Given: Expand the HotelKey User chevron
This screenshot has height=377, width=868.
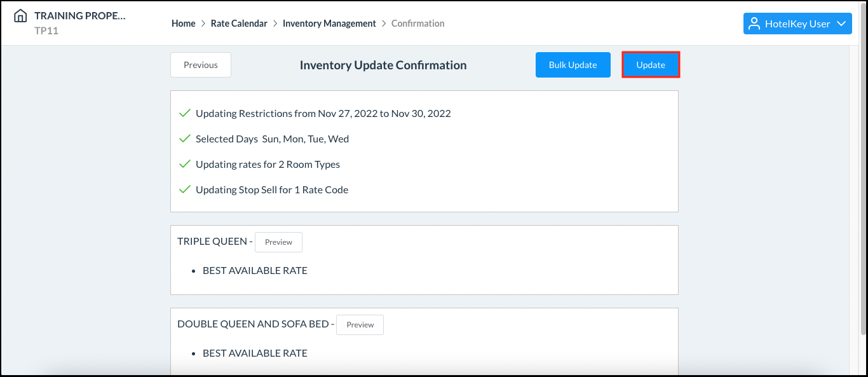Looking at the screenshot, I should point(843,24).
